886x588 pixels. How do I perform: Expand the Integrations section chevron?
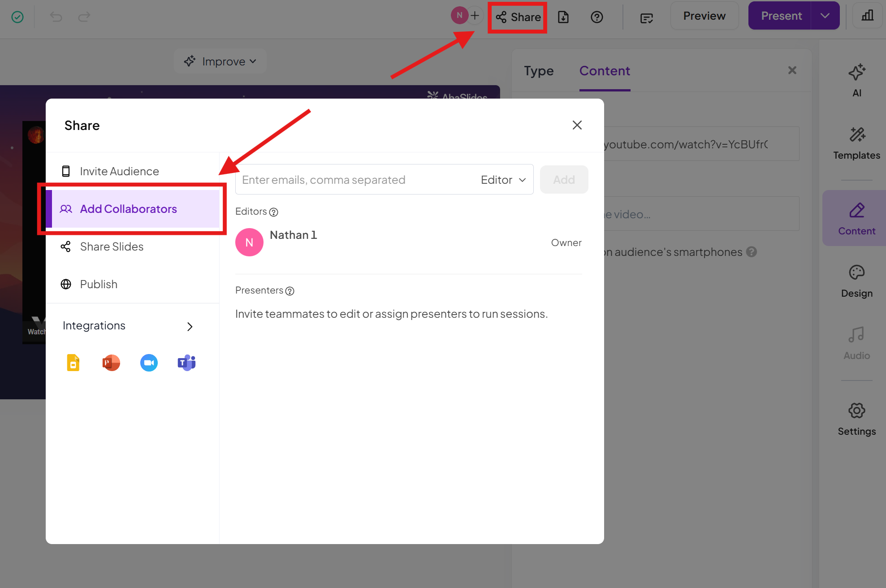[x=190, y=326]
